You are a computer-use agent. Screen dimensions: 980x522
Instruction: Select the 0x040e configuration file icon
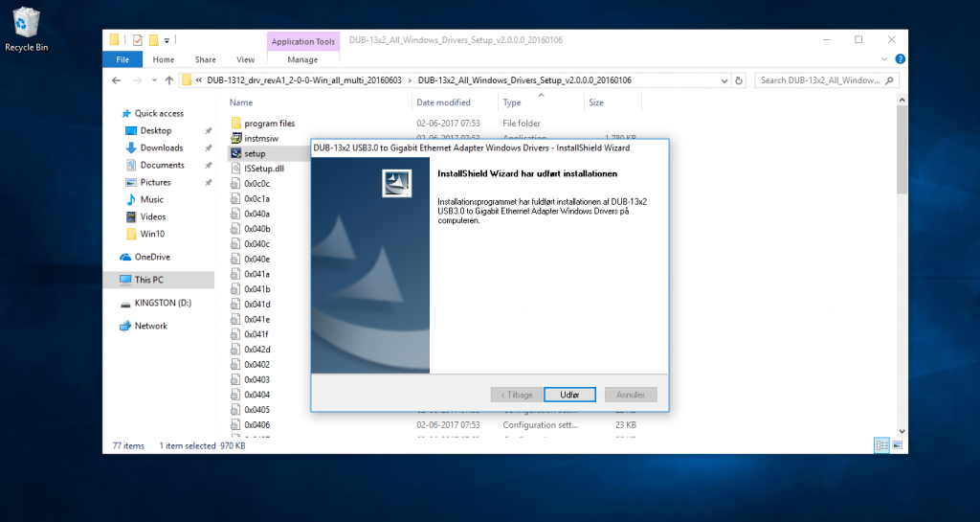click(x=236, y=259)
